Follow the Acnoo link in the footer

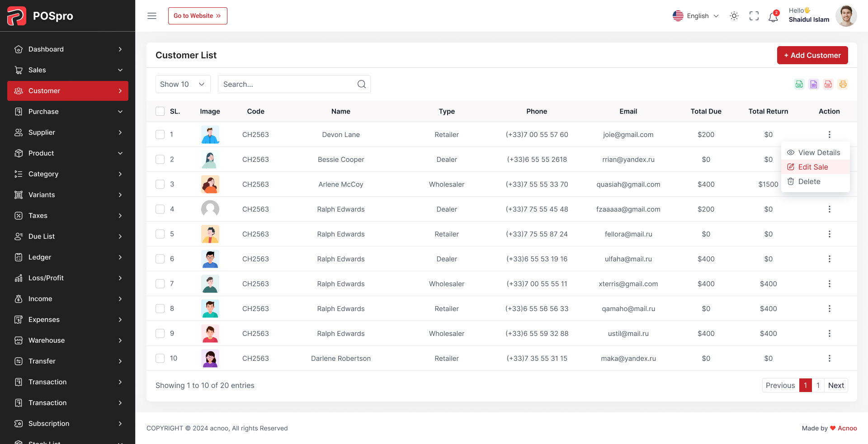coord(847,428)
